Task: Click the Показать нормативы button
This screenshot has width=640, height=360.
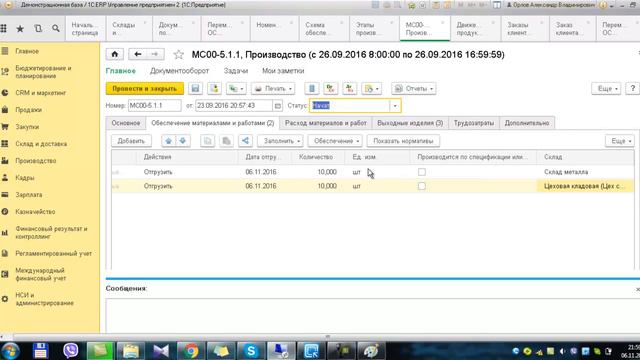Action: click(403, 141)
